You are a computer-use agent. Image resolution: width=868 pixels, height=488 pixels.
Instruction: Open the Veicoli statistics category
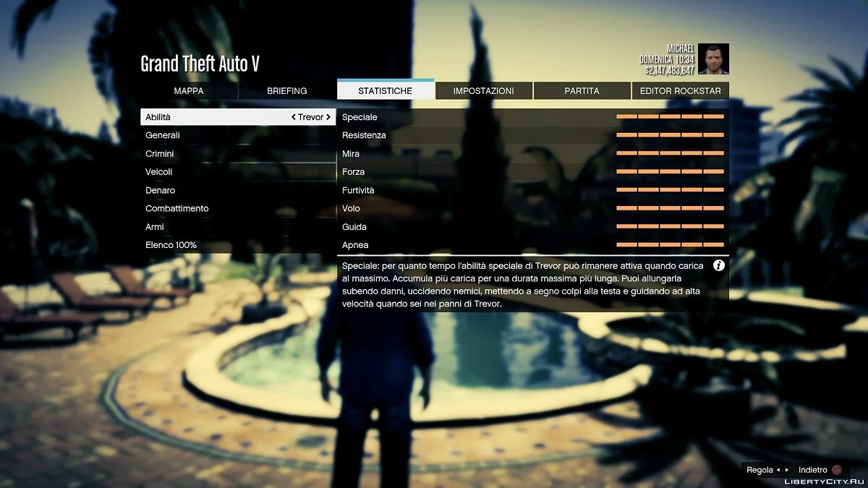click(x=159, y=172)
